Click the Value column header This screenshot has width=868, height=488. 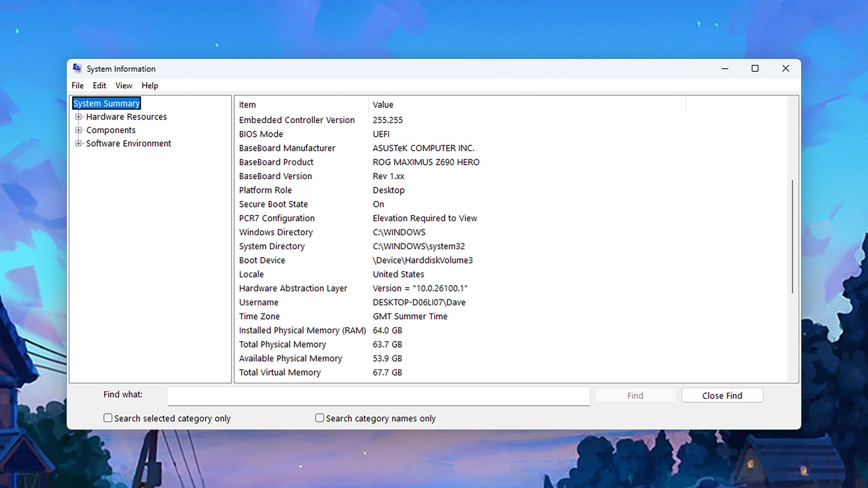[527, 105]
